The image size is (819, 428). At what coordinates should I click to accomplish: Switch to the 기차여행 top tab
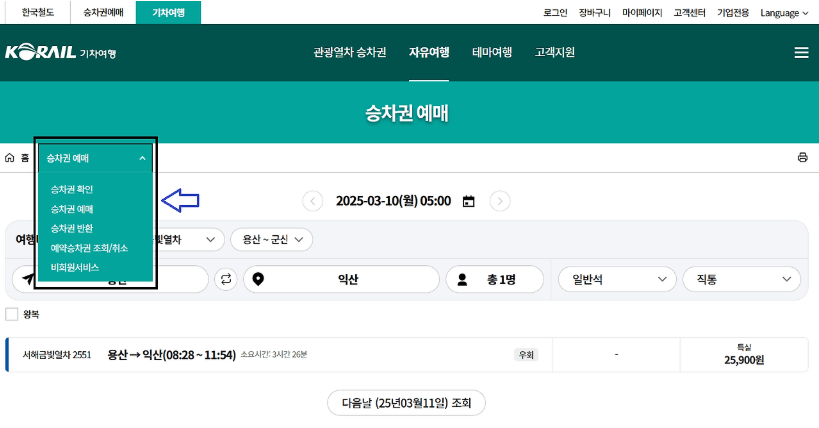168,12
